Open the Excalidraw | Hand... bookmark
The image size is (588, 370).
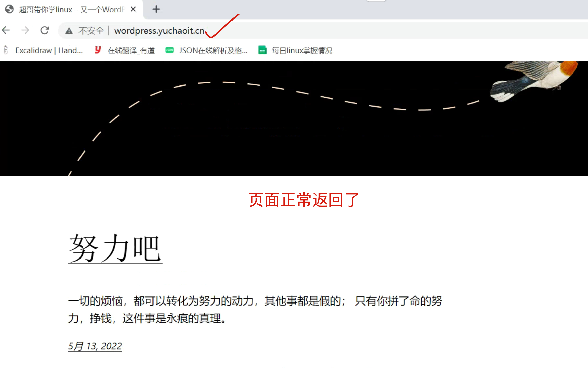coord(49,50)
